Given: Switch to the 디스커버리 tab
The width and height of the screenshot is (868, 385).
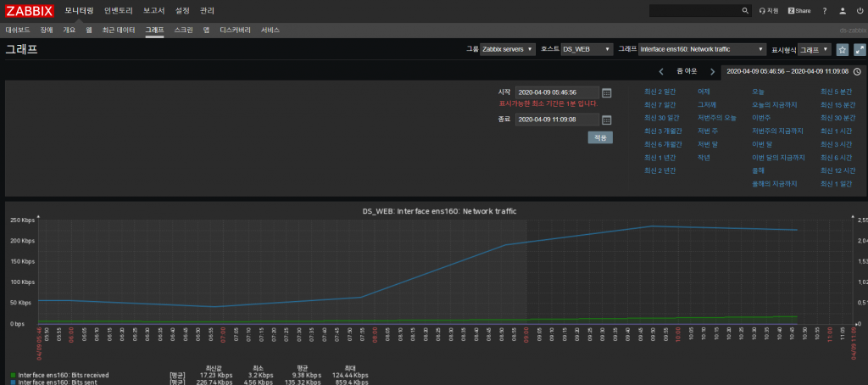Looking at the screenshot, I should click(236, 30).
